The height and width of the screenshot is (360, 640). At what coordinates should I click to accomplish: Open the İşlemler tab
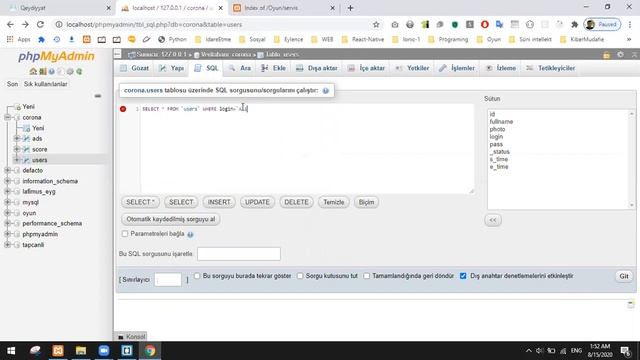(457, 68)
